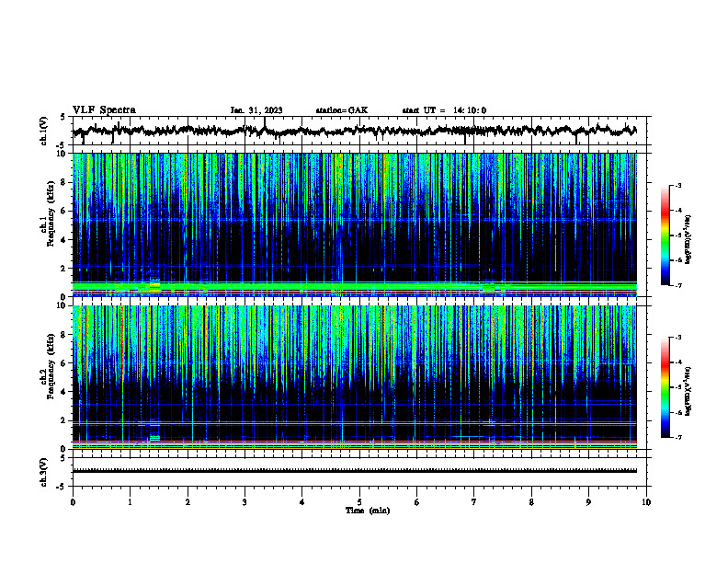Click the ch.3 voltage trace panel
The height and width of the screenshot is (563, 728).
359,472
